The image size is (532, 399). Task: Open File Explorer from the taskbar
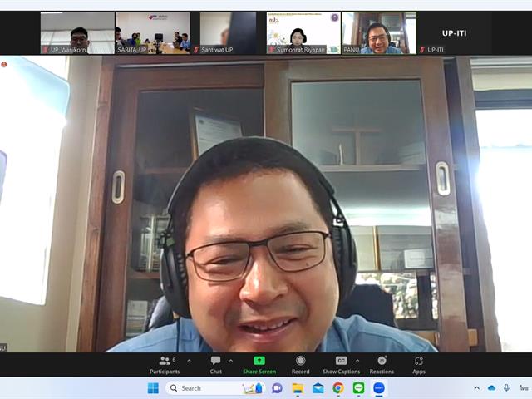298,388
